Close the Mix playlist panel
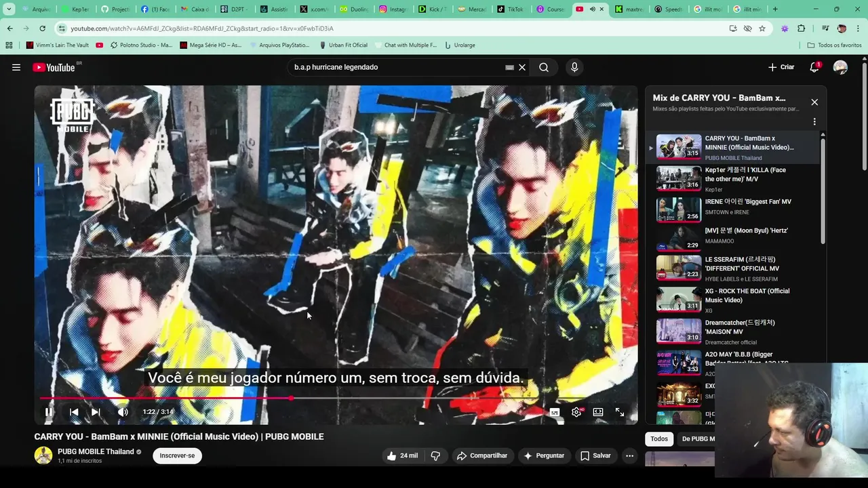868x488 pixels. point(814,102)
